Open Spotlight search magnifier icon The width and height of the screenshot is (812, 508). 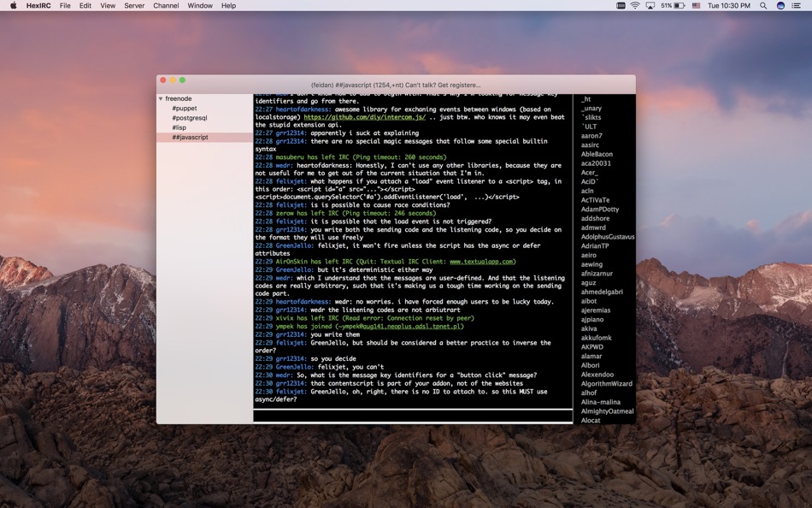763,6
